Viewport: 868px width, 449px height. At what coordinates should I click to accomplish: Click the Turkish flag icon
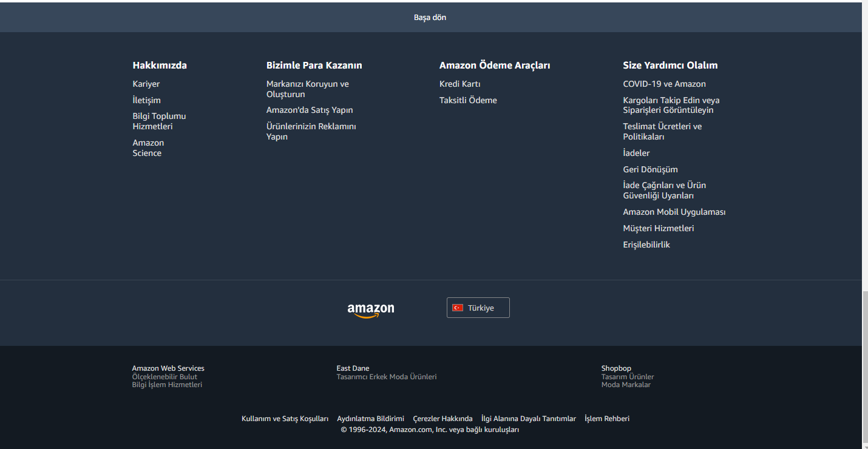[x=458, y=308]
